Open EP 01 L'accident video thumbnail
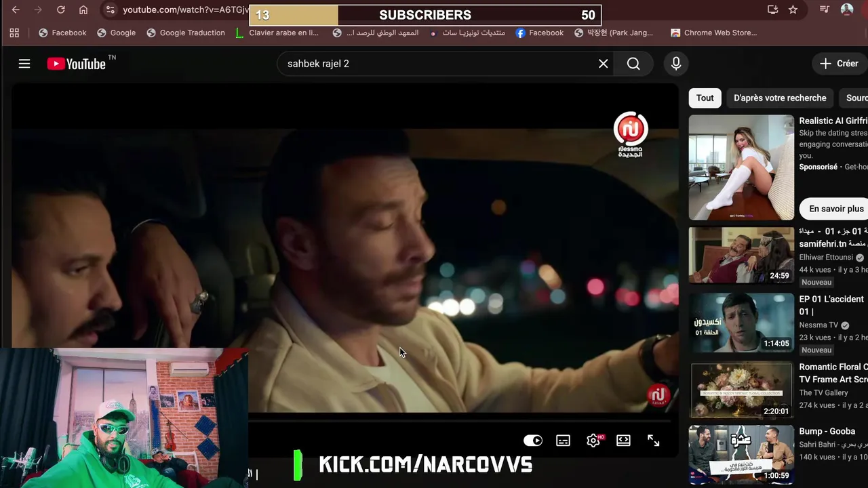The image size is (868, 488). pyautogui.click(x=741, y=323)
